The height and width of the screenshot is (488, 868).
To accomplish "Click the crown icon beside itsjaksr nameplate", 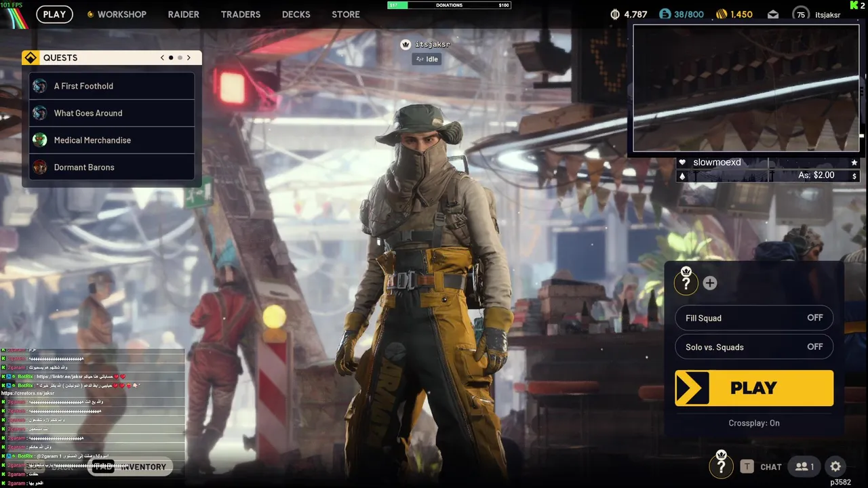I will point(406,44).
